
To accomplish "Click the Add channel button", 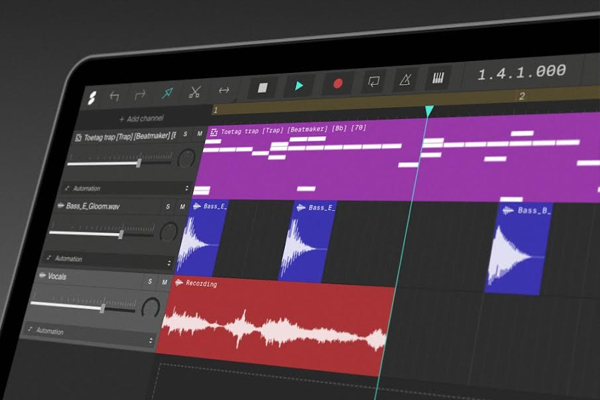I will [x=141, y=118].
